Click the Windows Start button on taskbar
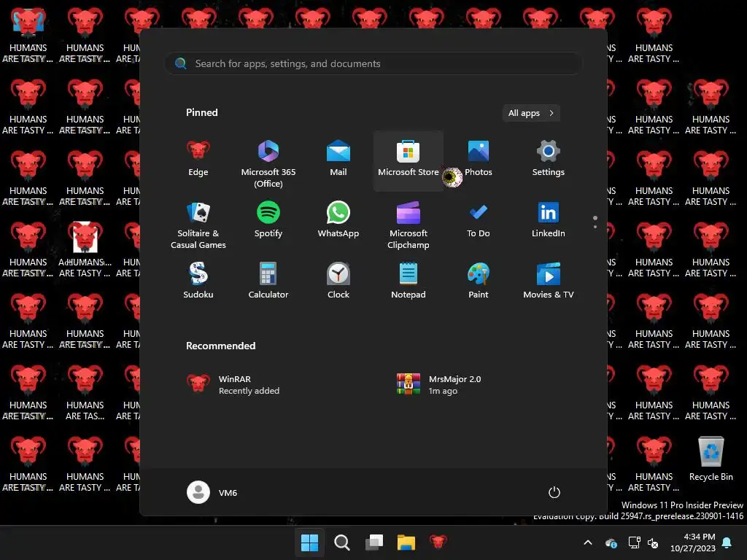This screenshot has width=747, height=560. pyautogui.click(x=309, y=542)
